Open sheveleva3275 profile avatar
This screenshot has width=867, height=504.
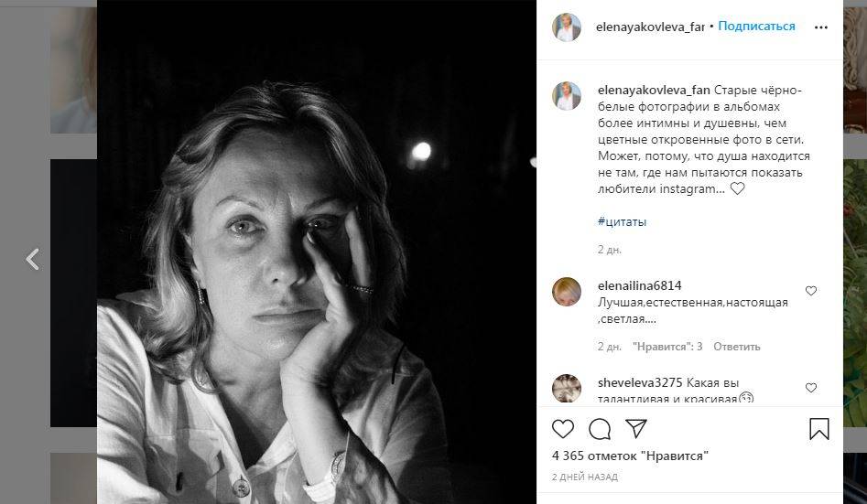click(566, 388)
